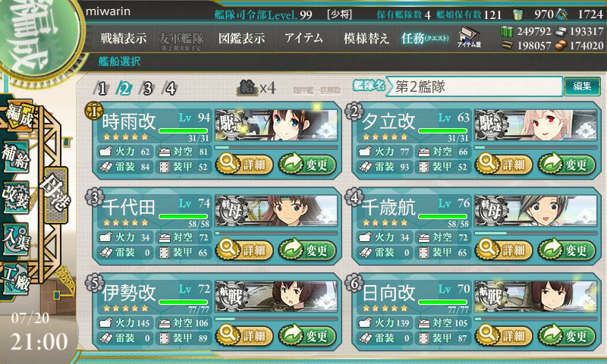Open the 任務 quest menu

point(425,38)
